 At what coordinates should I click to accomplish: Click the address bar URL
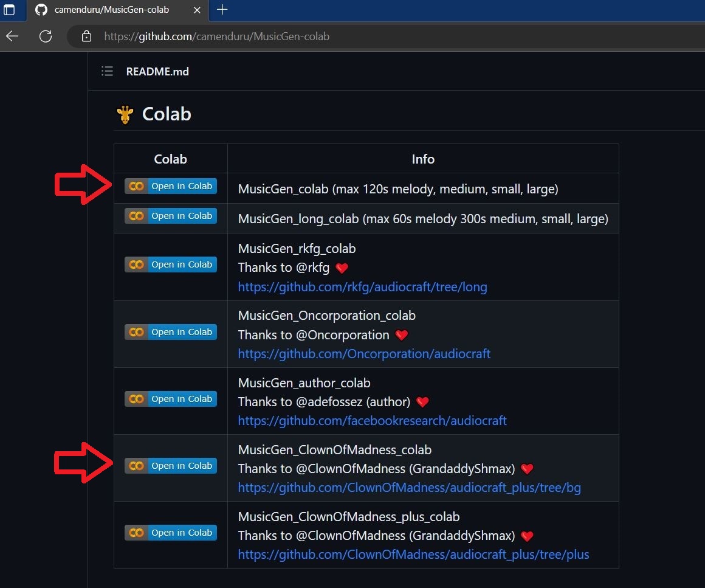217,36
